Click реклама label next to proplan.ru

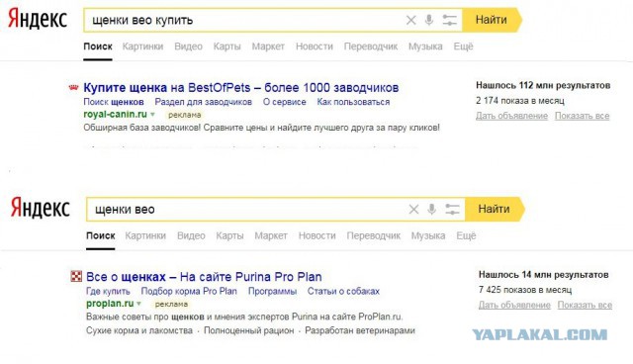click(x=171, y=304)
